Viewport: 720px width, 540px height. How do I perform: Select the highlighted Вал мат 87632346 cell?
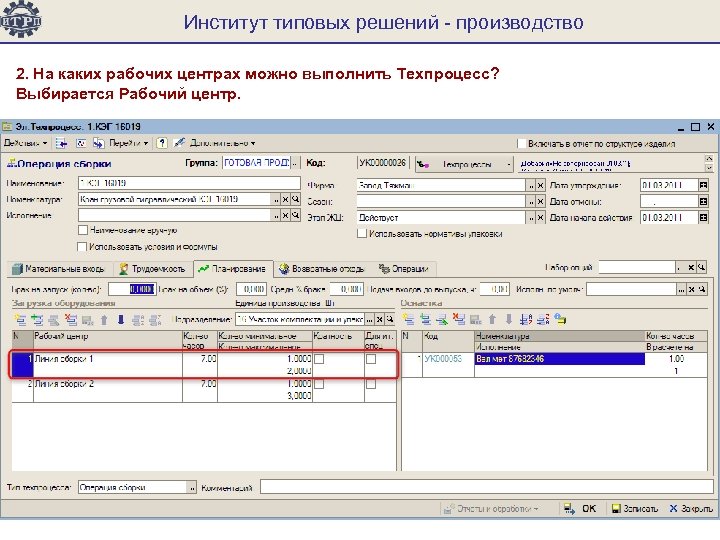tap(559, 359)
